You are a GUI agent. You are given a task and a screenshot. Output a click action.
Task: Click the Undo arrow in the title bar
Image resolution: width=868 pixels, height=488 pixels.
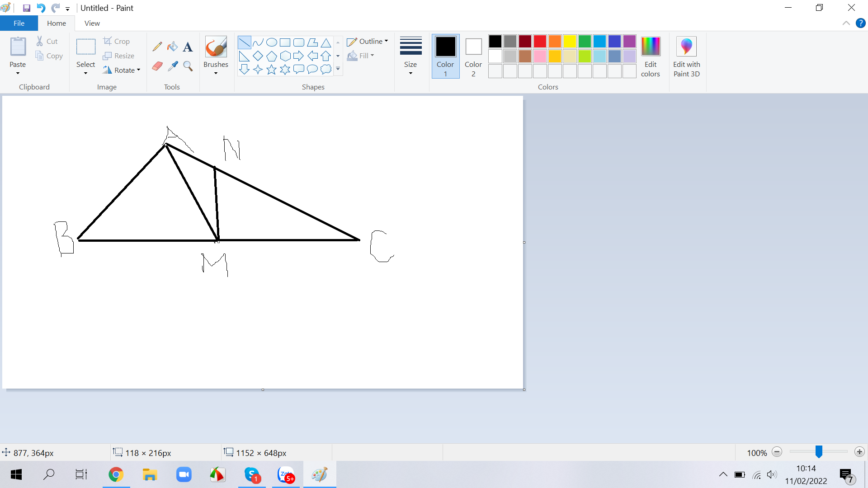click(41, 8)
